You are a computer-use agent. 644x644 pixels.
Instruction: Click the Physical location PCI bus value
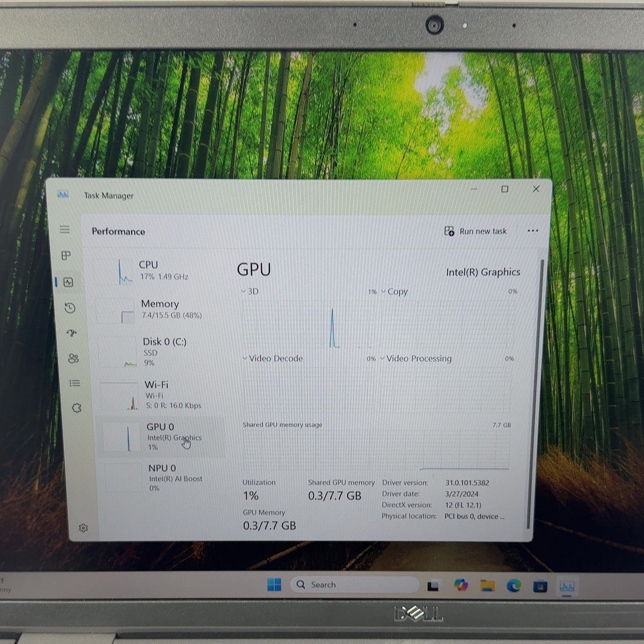pos(474,516)
